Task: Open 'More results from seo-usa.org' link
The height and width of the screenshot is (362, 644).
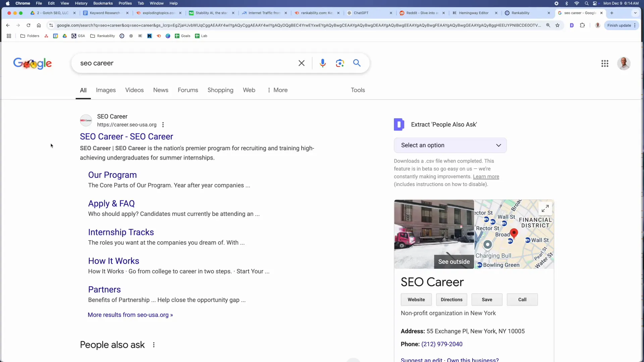Action: pyautogui.click(x=130, y=315)
